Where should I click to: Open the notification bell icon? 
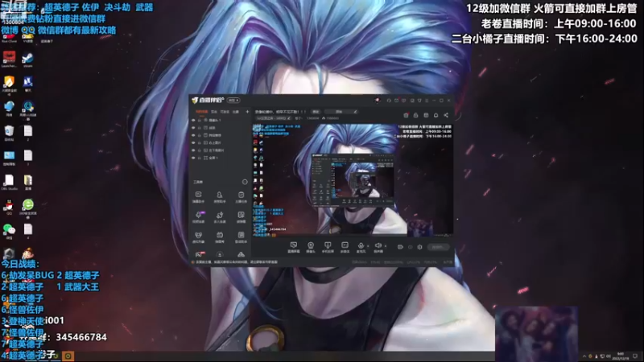pyautogui.click(x=436, y=115)
